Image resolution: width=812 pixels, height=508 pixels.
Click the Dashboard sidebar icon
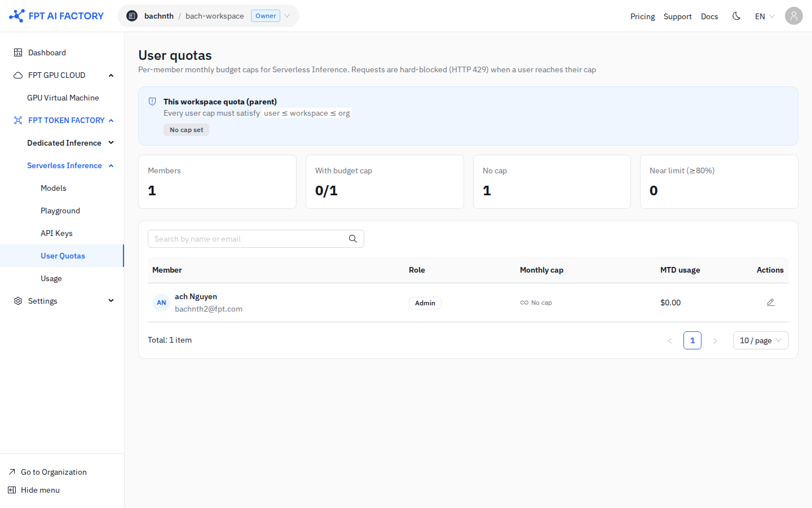[x=18, y=52]
